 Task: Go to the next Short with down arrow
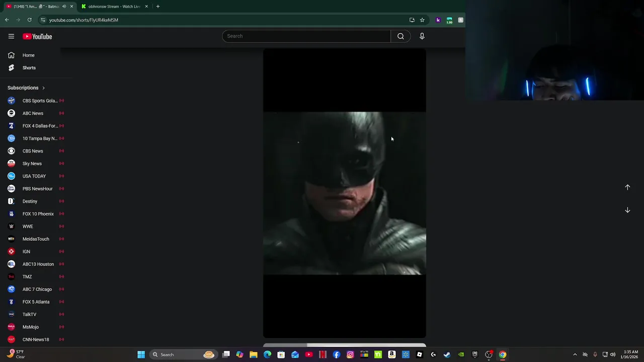[627, 210]
